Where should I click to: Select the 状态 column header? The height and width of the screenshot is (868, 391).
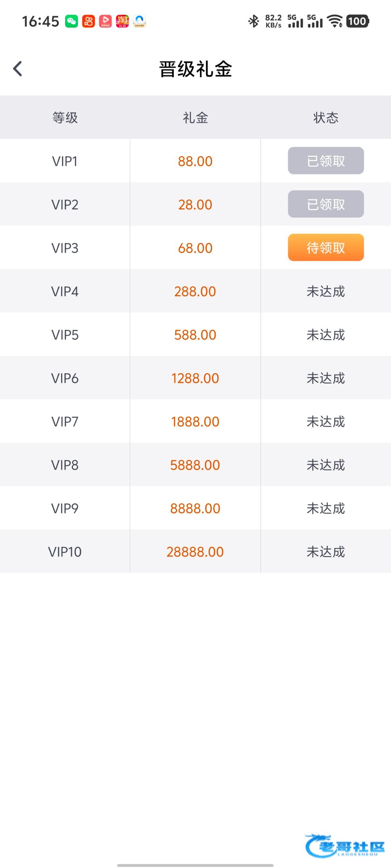pyautogui.click(x=326, y=118)
